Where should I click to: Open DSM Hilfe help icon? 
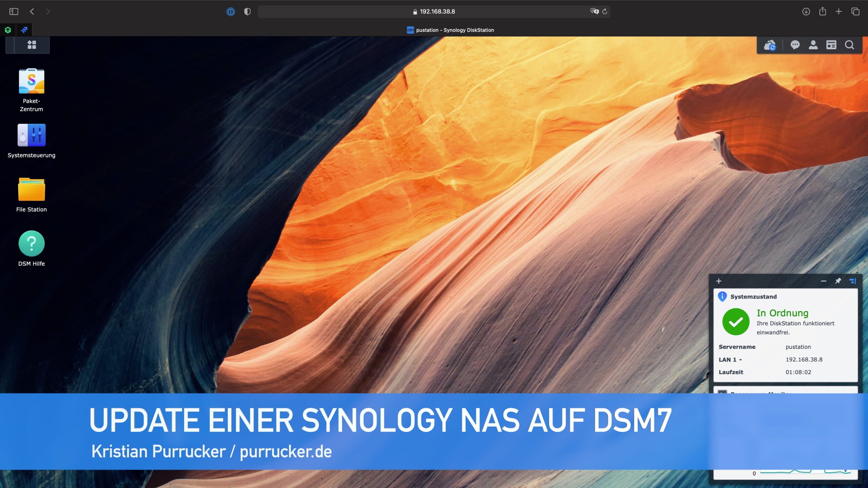[x=32, y=244]
